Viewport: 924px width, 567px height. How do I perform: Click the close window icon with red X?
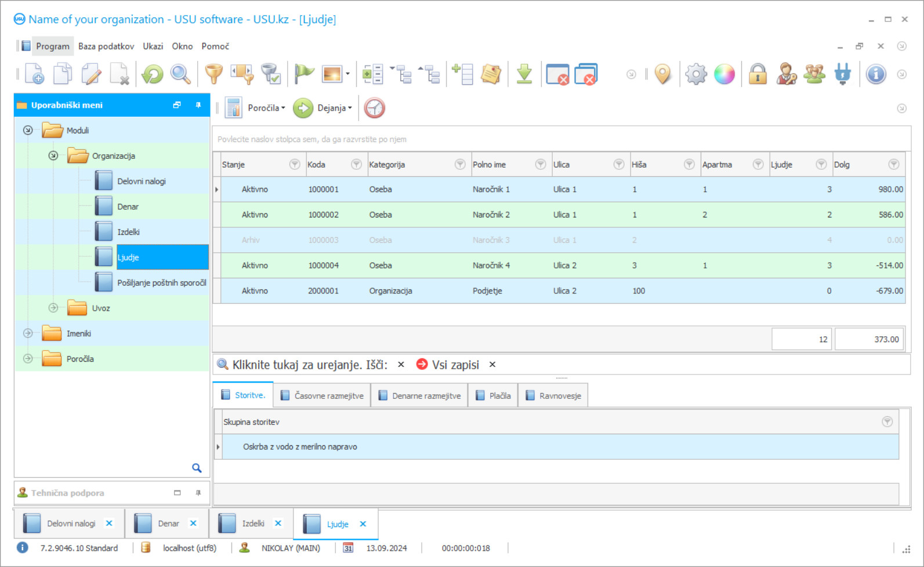[557, 74]
